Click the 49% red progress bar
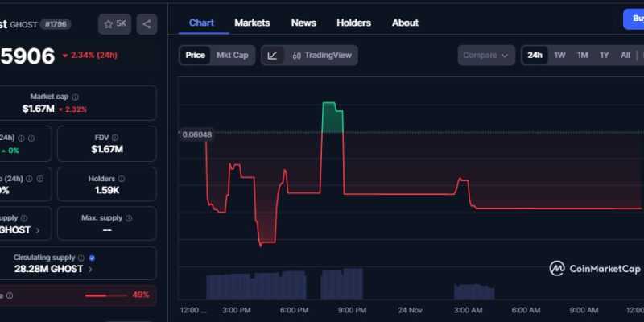 pyautogui.click(x=105, y=295)
